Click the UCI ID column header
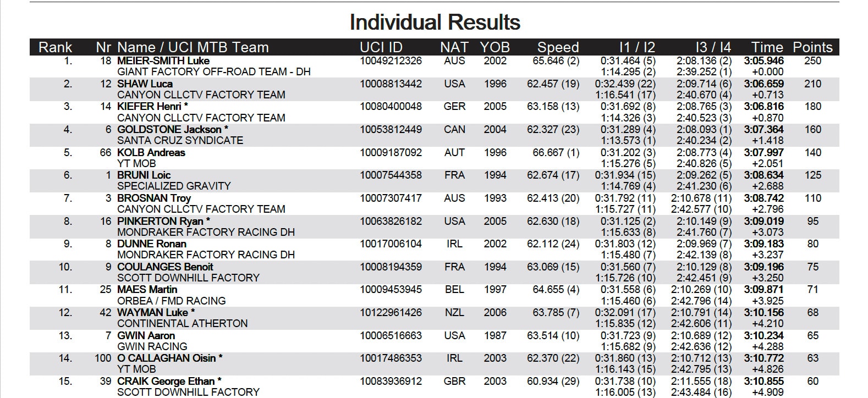The image size is (868, 398). (x=381, y=47)
